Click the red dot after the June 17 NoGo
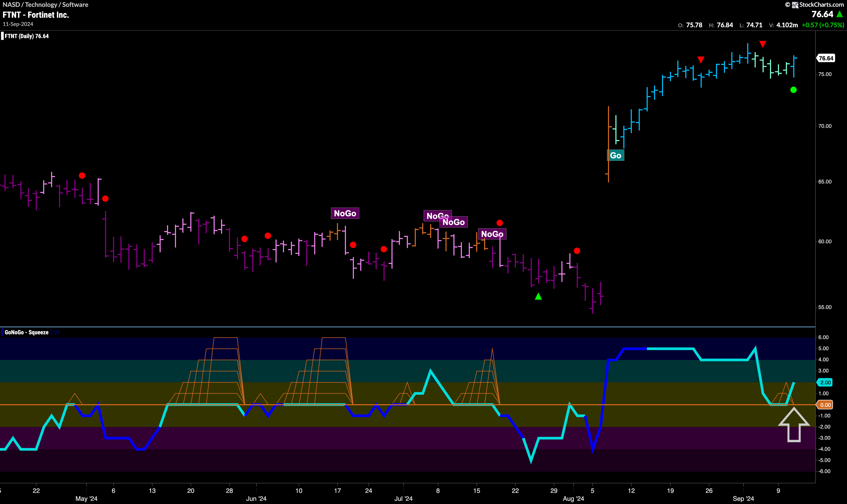 click(x=353, y=245)
